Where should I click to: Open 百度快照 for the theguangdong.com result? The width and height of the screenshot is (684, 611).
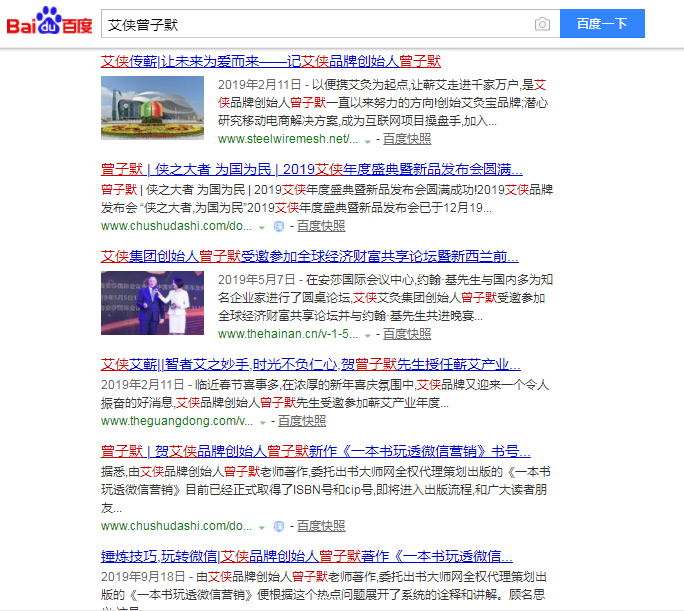point(302,421)
